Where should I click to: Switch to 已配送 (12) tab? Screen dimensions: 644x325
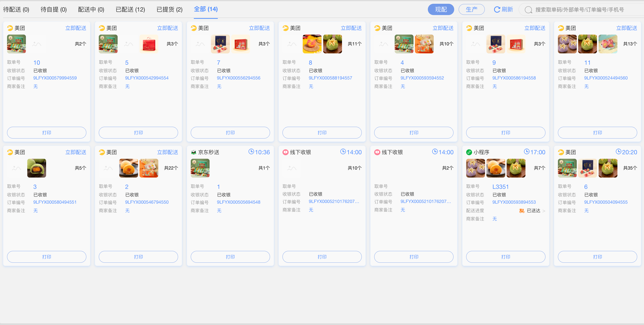coord(130,9)
